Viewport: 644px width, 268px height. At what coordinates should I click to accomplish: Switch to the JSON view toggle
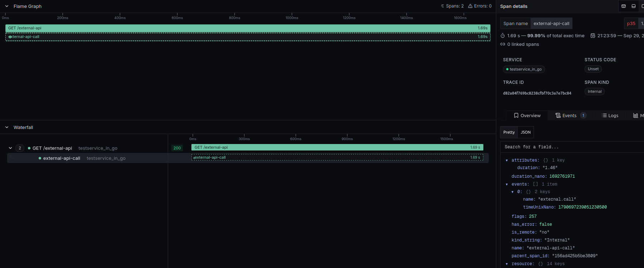click(526, 132)
